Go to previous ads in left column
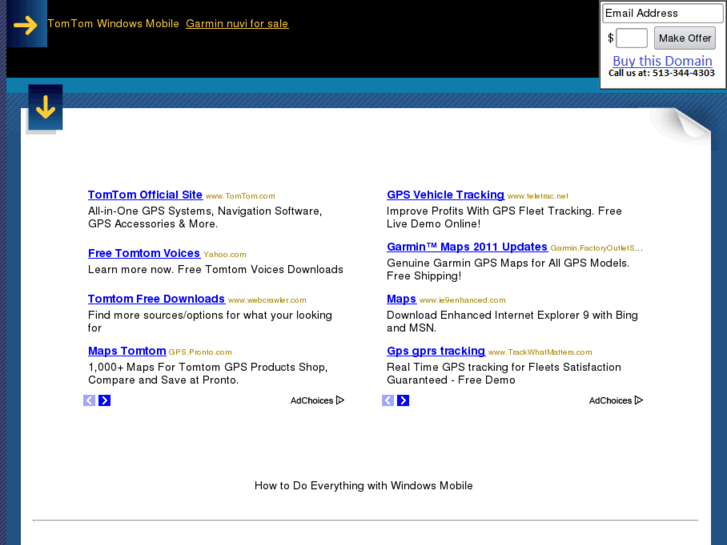 click(89, 400)
